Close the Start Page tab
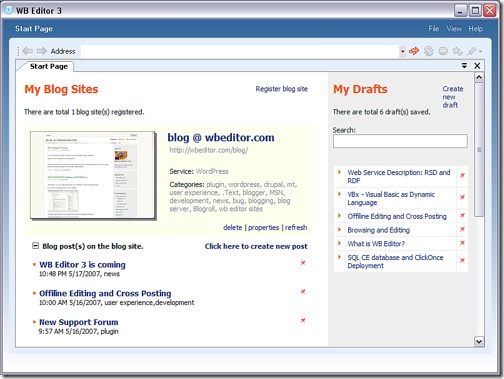 477,66
